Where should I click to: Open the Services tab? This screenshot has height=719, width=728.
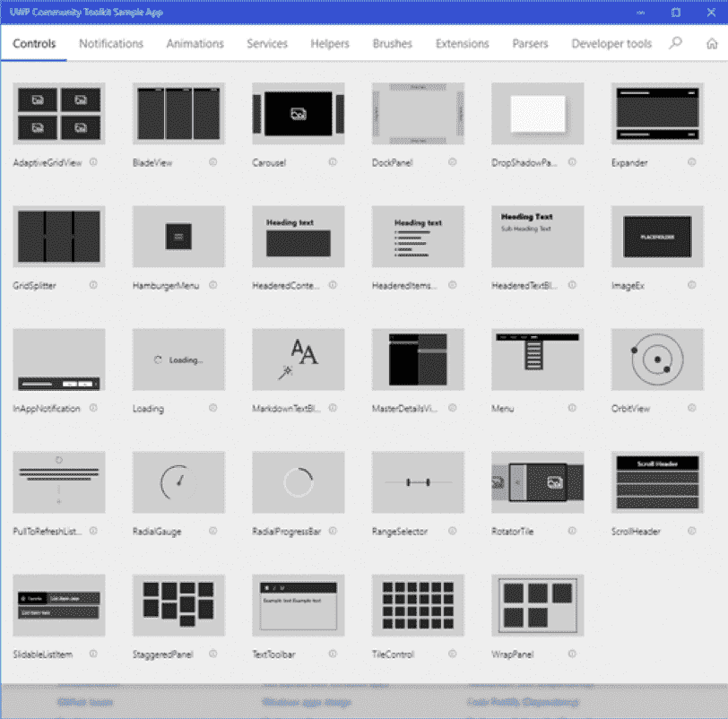coord(267,44)
